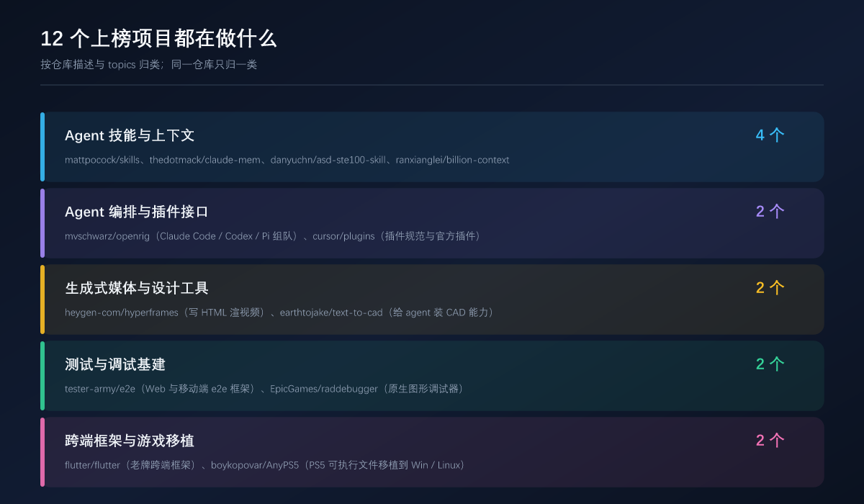The width and height of the screenshot is (864, 504).
Task: Select the "生成式媒体与设计工具" heading
Action: tap(137, 288)
